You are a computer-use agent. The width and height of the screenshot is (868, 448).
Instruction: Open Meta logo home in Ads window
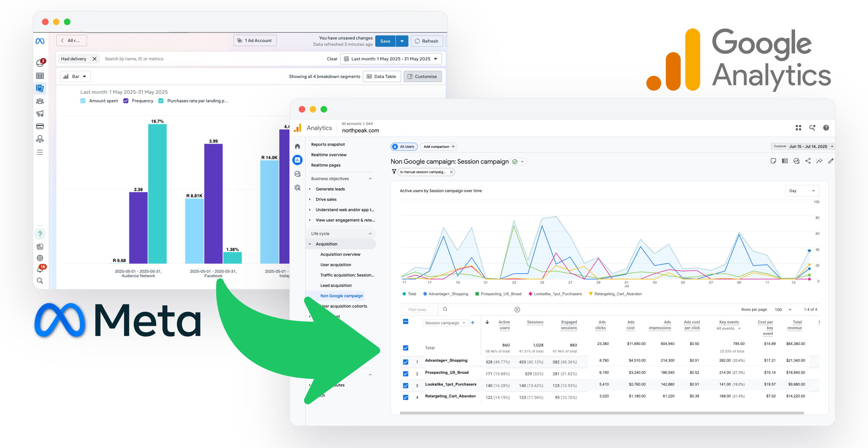[40, 41]
